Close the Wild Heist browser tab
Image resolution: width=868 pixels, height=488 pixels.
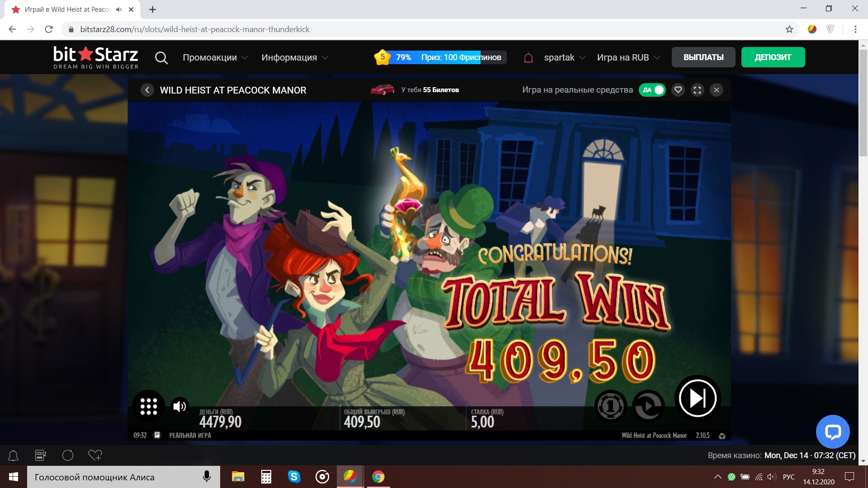(x=131, y=9)
